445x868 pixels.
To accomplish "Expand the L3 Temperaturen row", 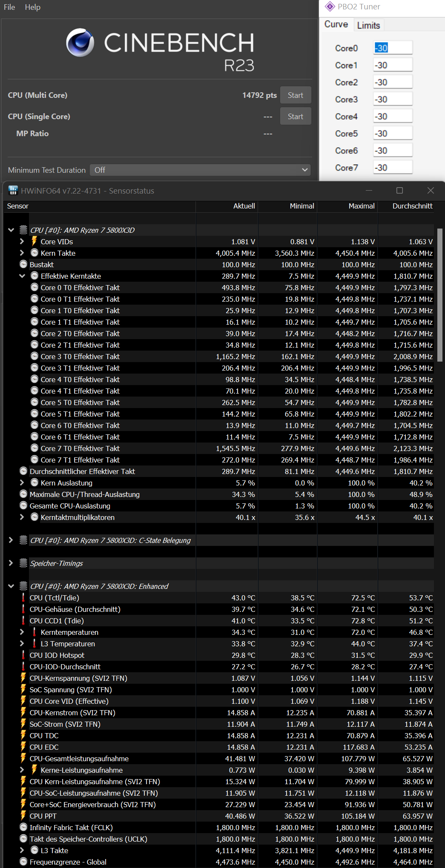I will tap(22, 643).
